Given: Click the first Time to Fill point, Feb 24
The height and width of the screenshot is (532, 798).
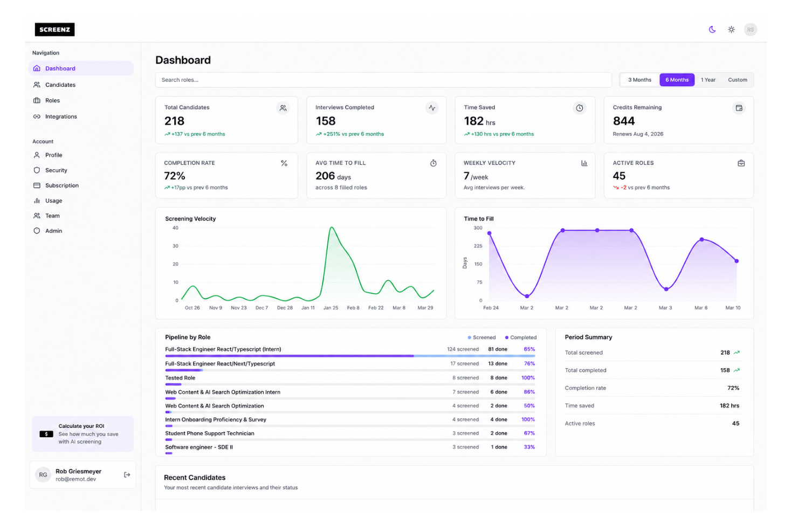Looking at the screenshot, I should pyautogui.click(x=490, y=233).
